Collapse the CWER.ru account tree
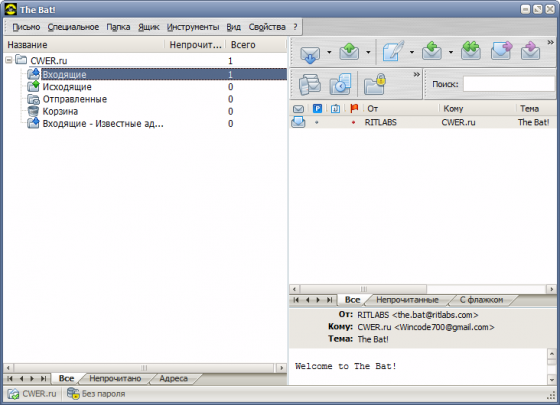This screenshot has height=405, width=560. coord(9,60)
